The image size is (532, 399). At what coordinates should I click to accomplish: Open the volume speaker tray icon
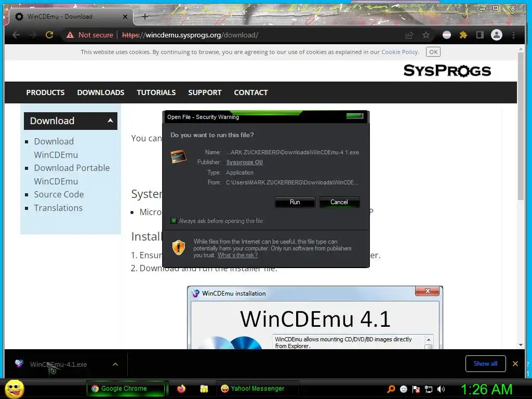441,389
